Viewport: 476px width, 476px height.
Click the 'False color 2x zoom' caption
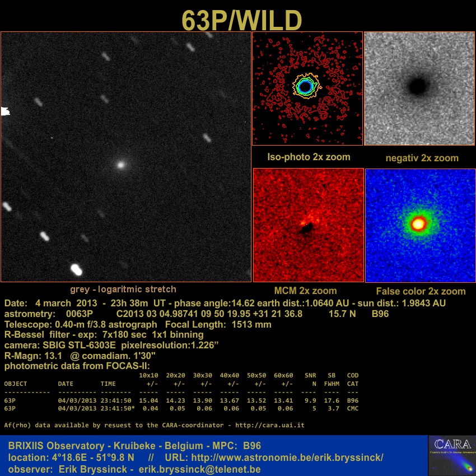tap(421, 291)
